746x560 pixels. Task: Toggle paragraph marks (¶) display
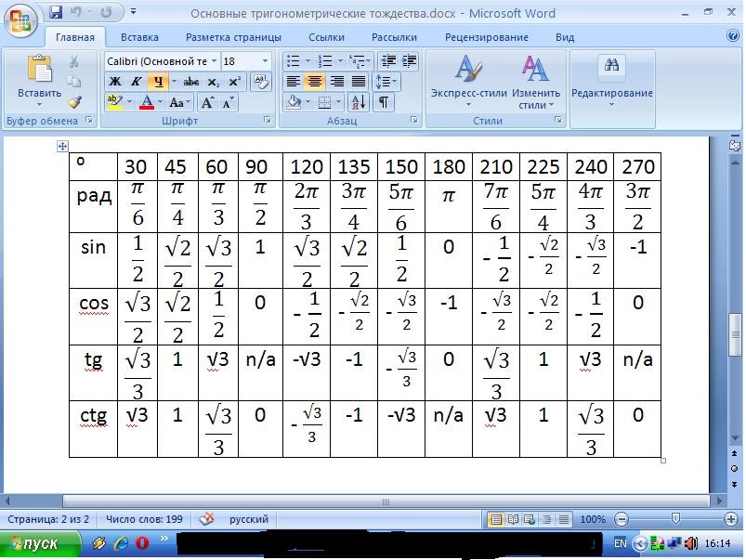(x=382, y=102)
